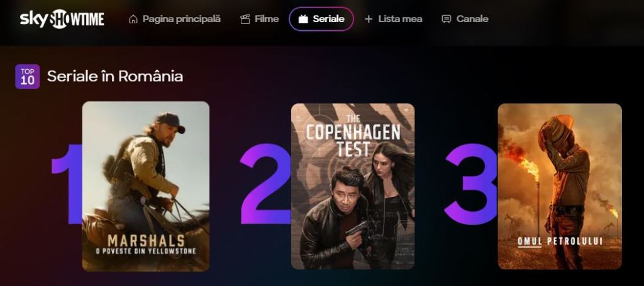Open the Pagina principală menu item
The height and width of the screenshot is (286, 644).
pyautogui.click(x=175, y=19)
